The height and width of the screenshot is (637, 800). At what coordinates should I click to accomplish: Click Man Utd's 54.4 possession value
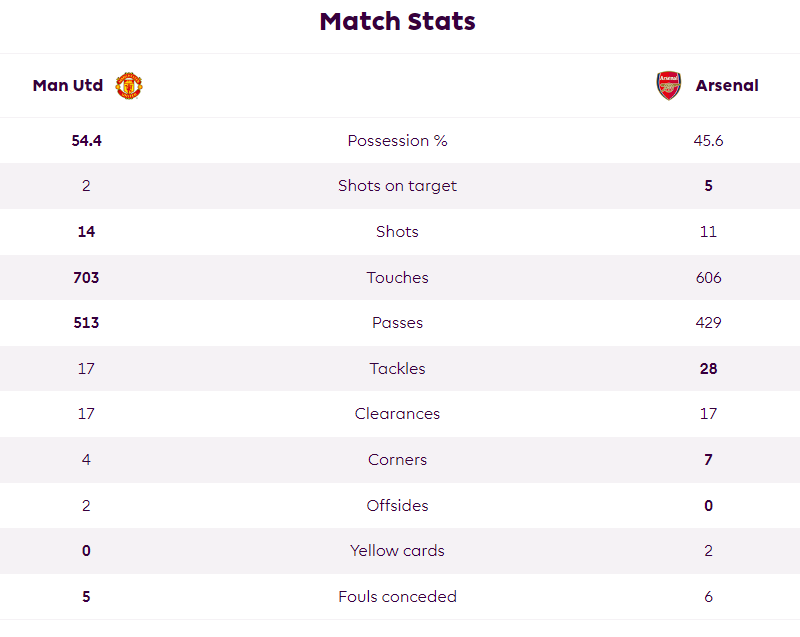pos(86,141)
